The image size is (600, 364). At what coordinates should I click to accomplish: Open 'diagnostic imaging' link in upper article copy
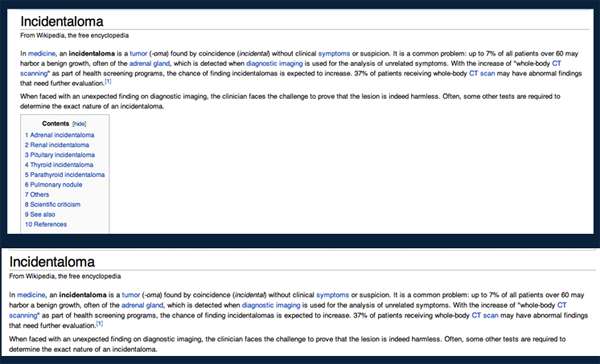[274, 64]
